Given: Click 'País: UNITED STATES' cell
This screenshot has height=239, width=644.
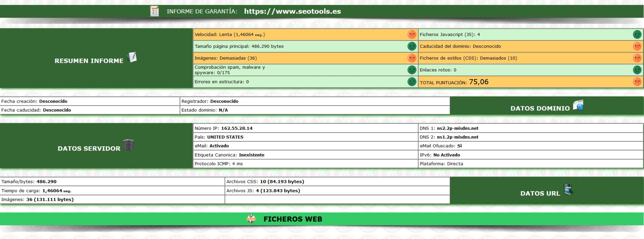Looking at the screenshot, I should pyautogui.click(x=306, y=137).
